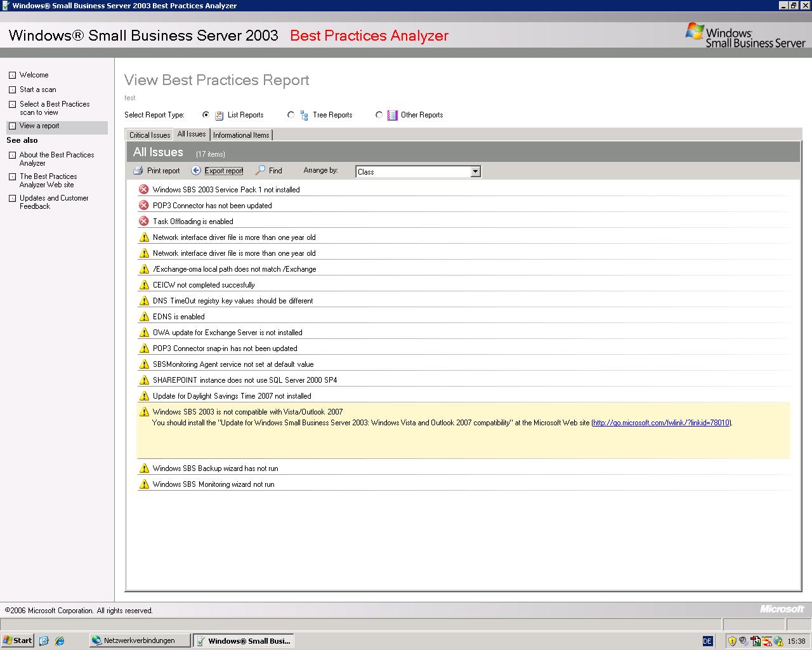Open the Arrange by dropdown arrow
Image resolution: width=812 pixels, height=650 pixels.
(x=475, y=171)
